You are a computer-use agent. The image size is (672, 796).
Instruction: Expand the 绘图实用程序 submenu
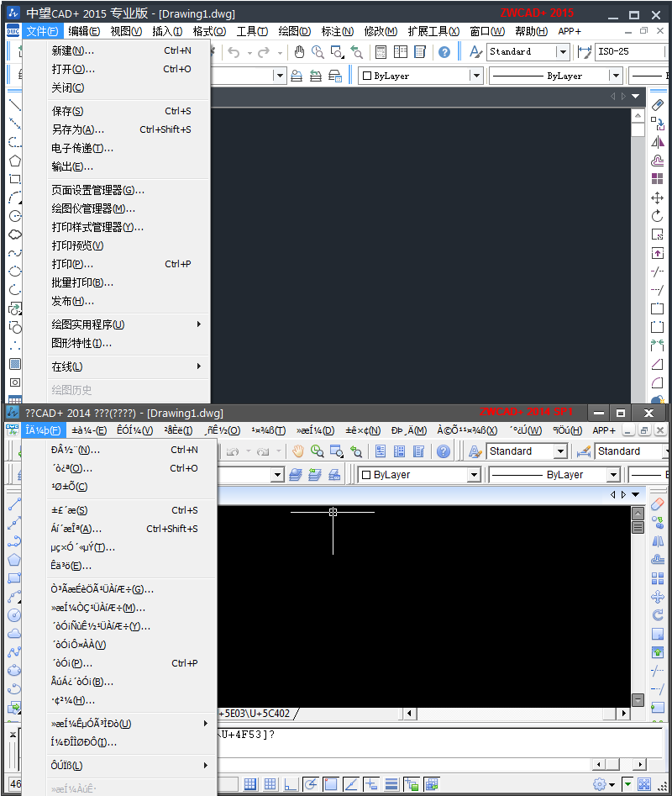(x=128, y=324)
